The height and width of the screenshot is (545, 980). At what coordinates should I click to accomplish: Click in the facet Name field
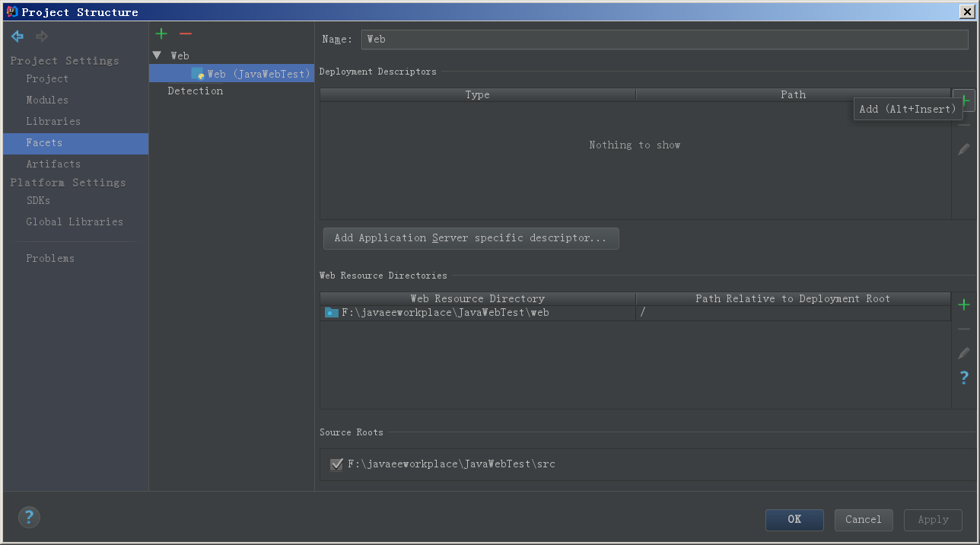click(665, 40)
